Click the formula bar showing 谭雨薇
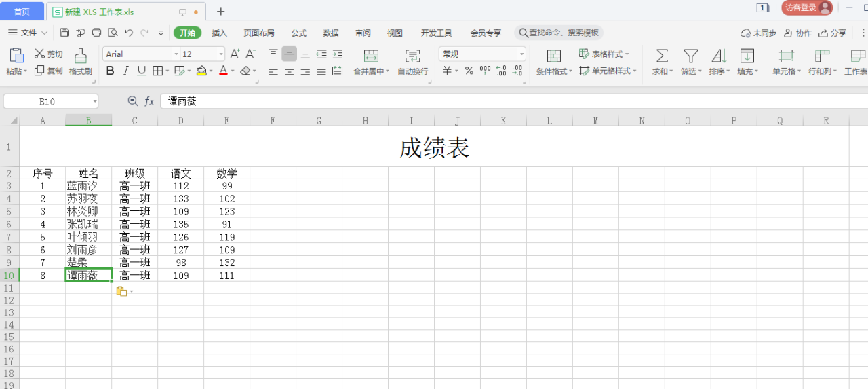 [514, 101]
